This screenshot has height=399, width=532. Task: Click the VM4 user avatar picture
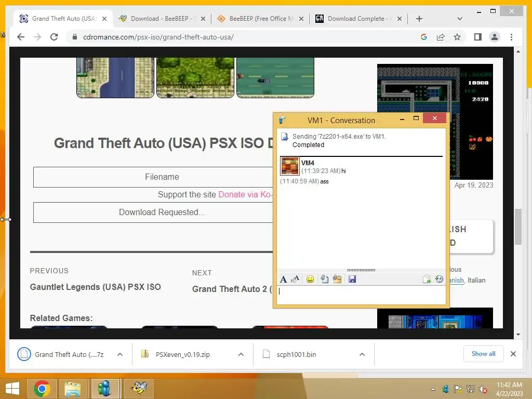pos(290,166)
